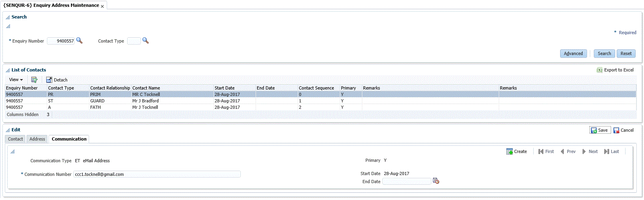644x200 pixels.
Task: Click the Export to Excel icon
Action: pyautogui.click(x=600, y=70)
